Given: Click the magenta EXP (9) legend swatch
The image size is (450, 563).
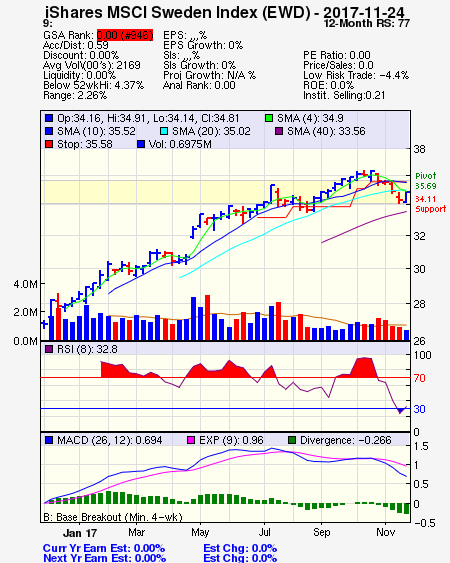Looking at the screenshot, I should (191, 440).
